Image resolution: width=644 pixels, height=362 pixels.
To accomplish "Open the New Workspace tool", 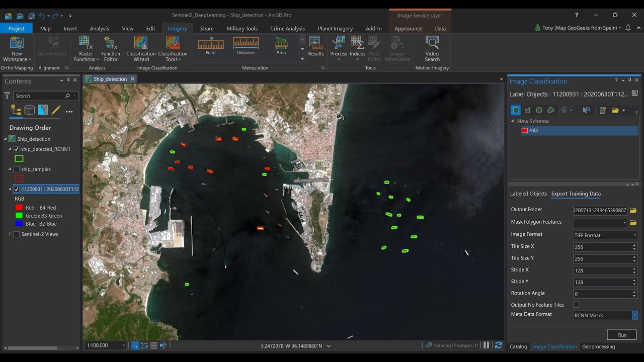I will 17,49.
